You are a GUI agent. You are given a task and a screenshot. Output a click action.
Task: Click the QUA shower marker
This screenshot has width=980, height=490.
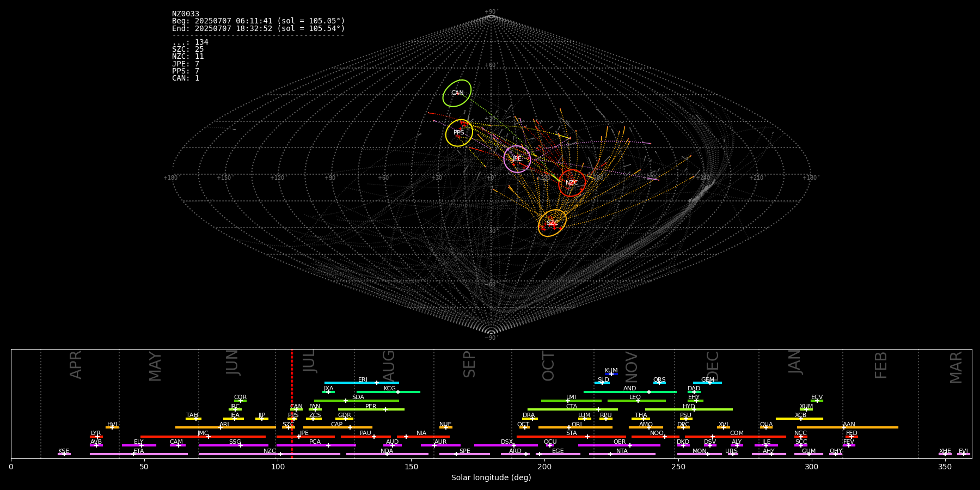pos(766,427)
